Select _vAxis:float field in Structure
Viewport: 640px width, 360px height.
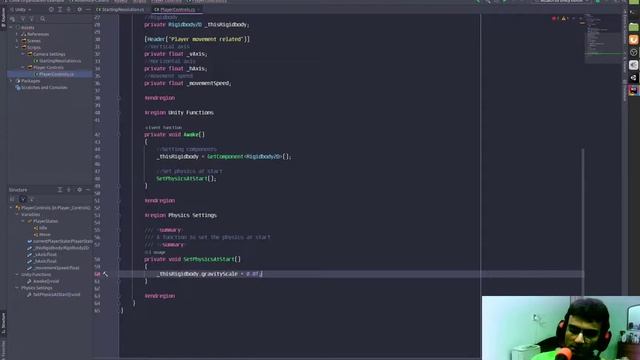coord(42,254)
